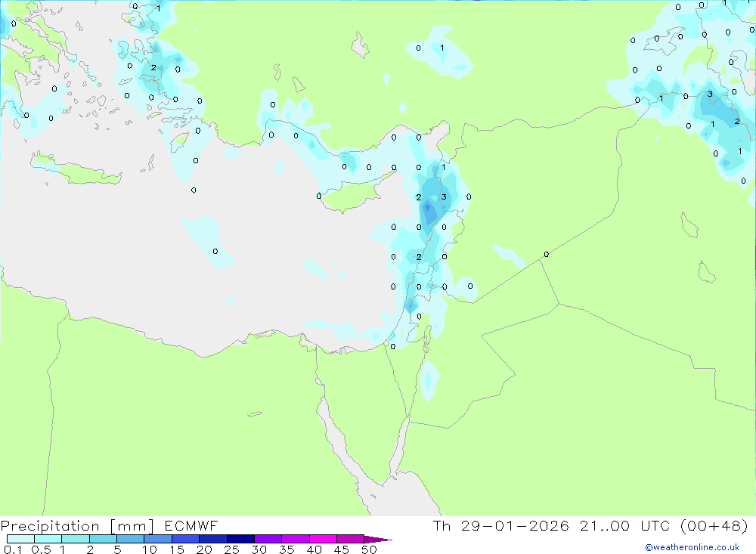Select legend color segment between 15 and 20
This screenshot has height=554, width=756.
coord(185,539)
